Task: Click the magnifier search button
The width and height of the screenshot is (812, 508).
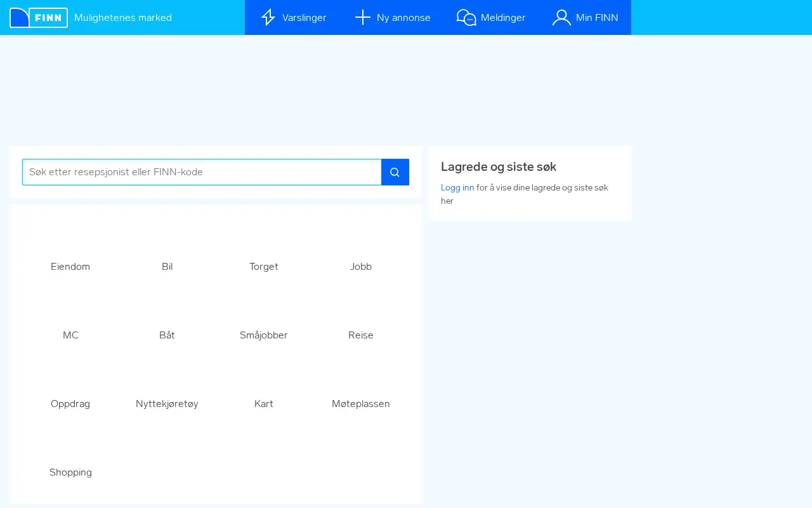Action: point(395,172)
